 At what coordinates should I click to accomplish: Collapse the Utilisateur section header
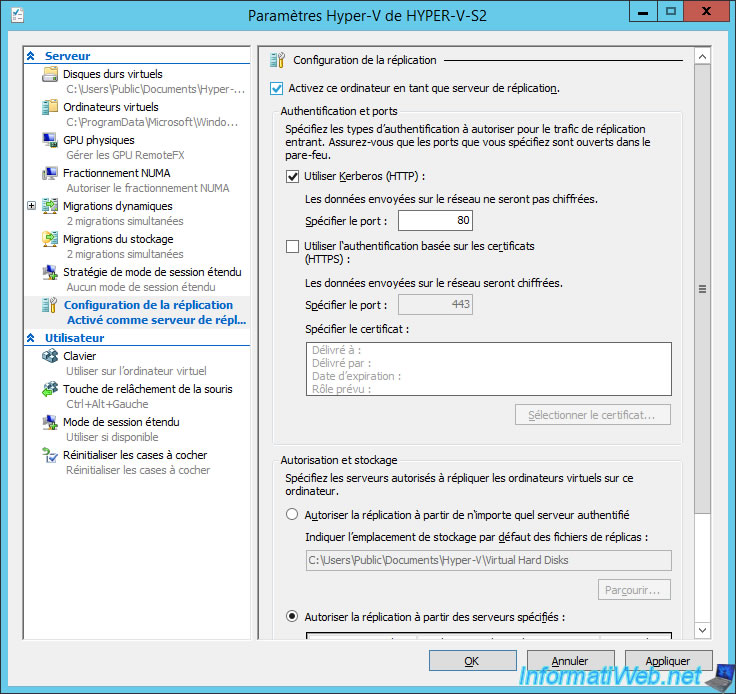[x=31, y=339]
